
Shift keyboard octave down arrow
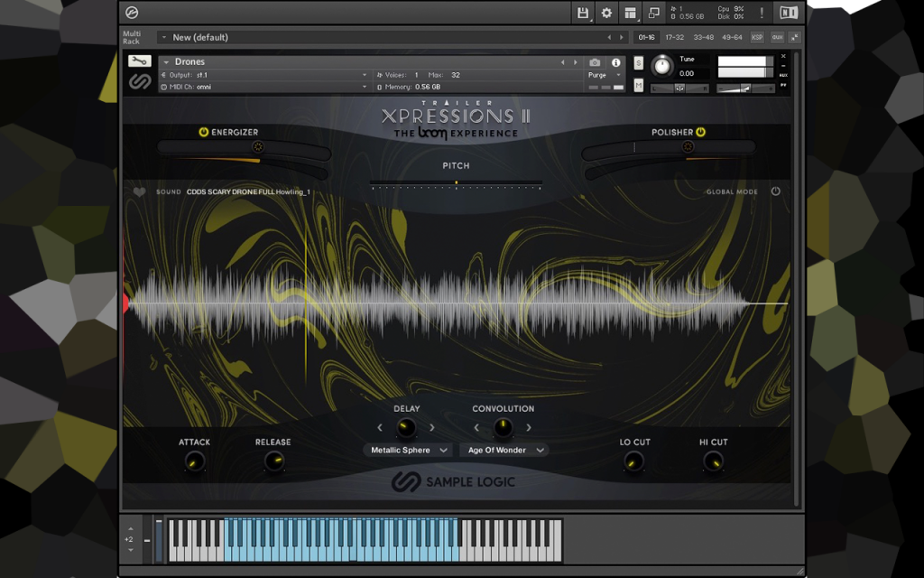[130, 550]
